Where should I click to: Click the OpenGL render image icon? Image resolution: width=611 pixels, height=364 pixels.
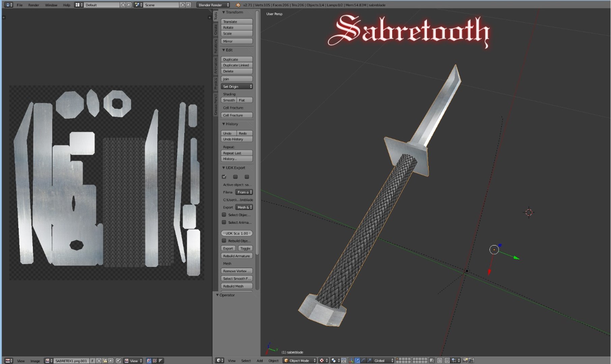[465, 361]
